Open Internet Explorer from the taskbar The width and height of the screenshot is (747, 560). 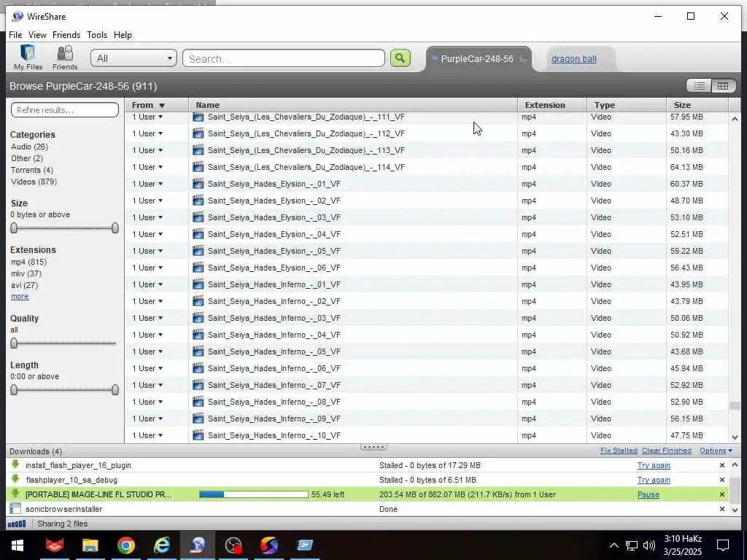click(162, 545)
